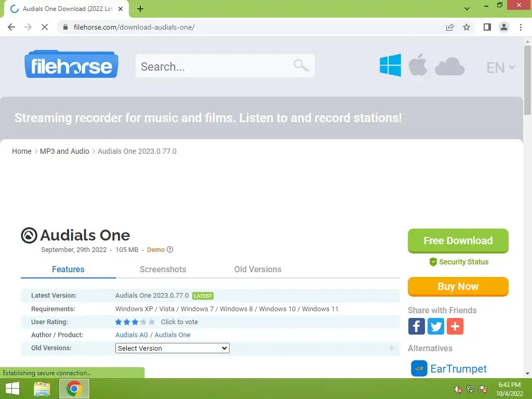Click the search magnifier icon

(x=301, y=65)
